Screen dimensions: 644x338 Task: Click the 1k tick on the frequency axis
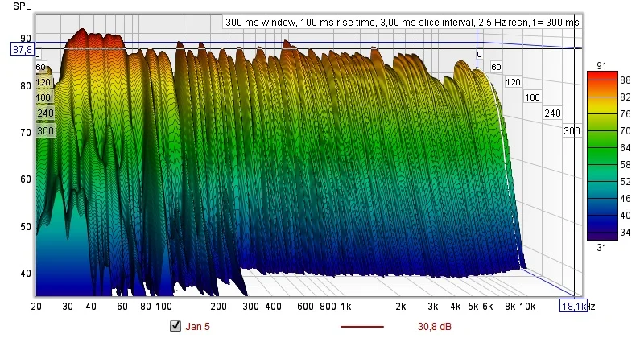346,307
